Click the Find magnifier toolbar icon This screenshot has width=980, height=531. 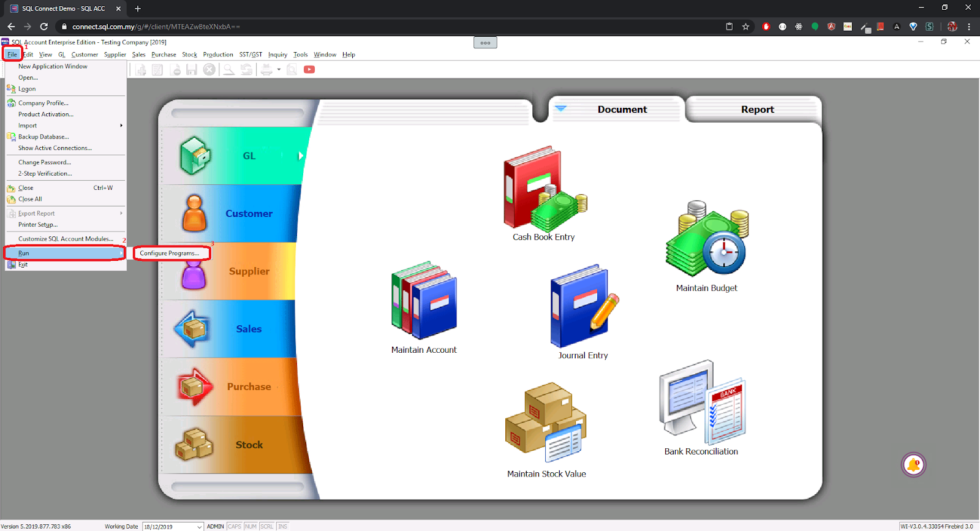pyautogui.click(x=228, y=70)
